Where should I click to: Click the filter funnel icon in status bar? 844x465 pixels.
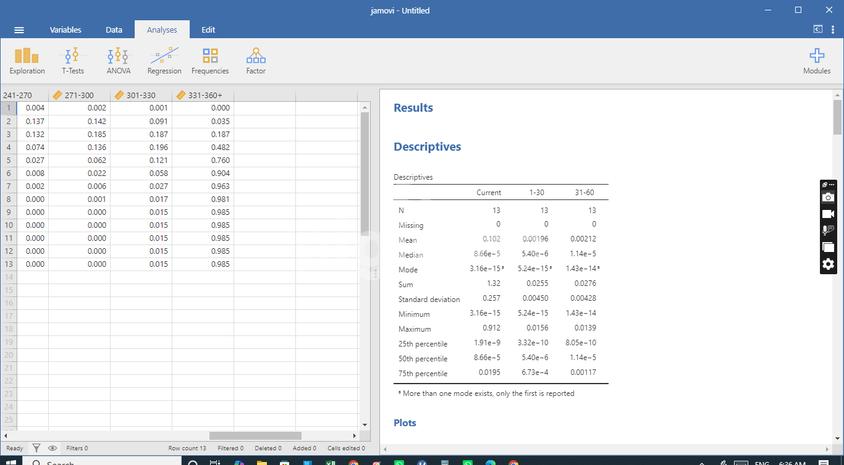[x=36, y=448]
